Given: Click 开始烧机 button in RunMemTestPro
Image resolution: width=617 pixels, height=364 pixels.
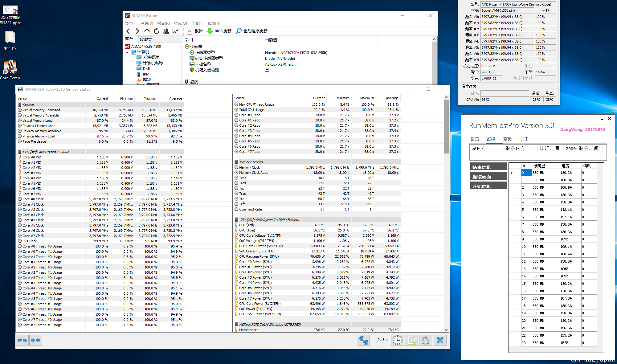Looking at the screenshot, I should tap(488, 186).
